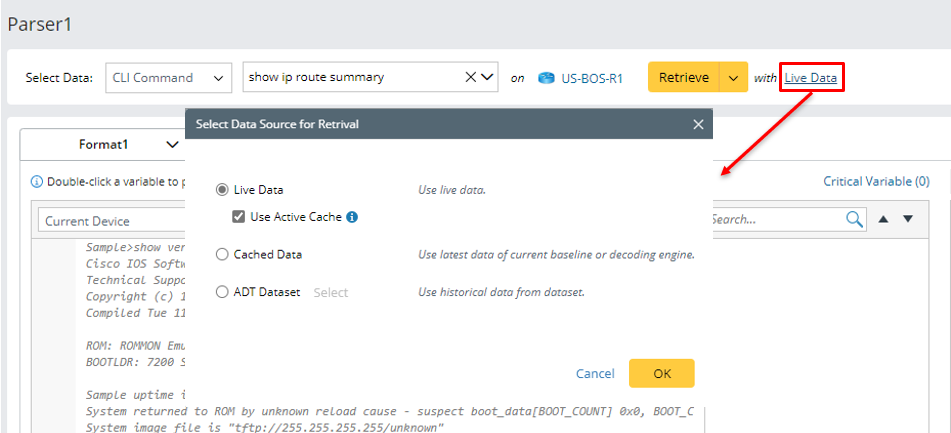The width and height of the screenshot is (951, 433).
Task: Expand the command name dropdown arrow
Action: coord(488,77)
